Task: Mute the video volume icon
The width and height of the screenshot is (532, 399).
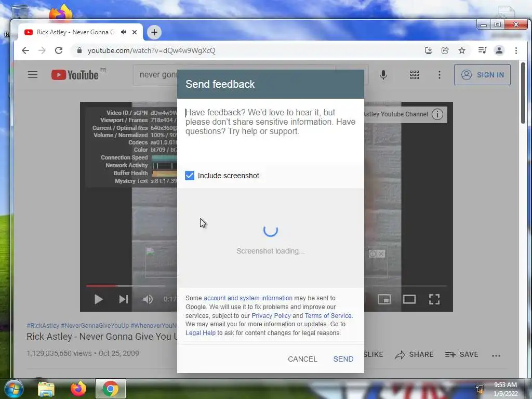Action: point(148,299)
